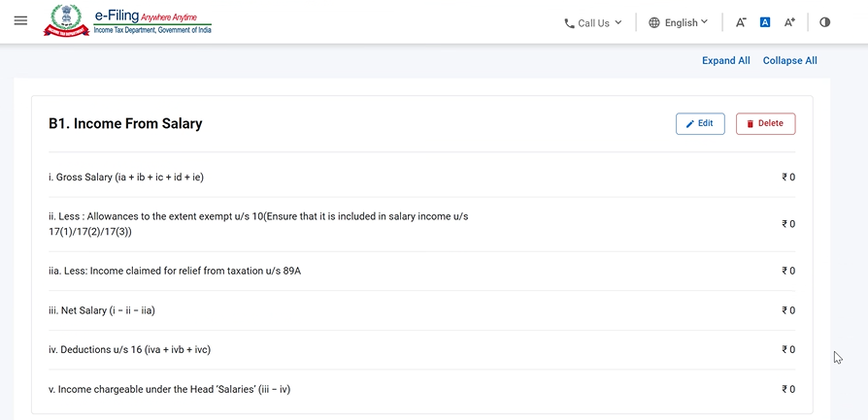This screenshot has width=868, height=420.
Task: Click the B1. Income From Salary heading
Action: click(x=125, y=124)
